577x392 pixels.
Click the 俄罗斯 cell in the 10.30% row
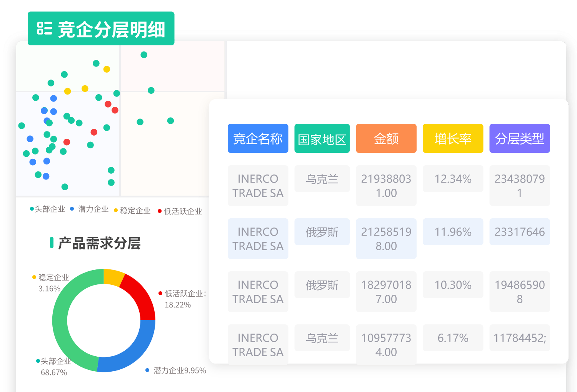pyautogui.click(x=322, y=285)
